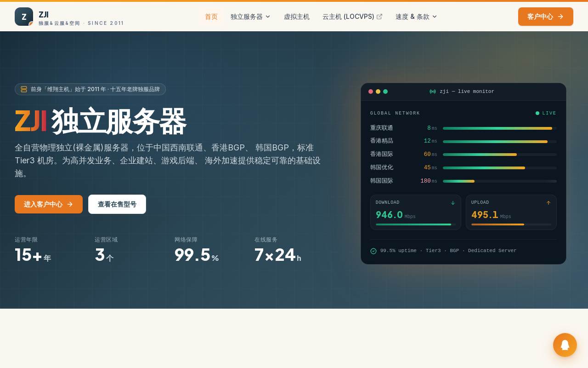Click the 946.0 Mbps download value

coord(396,215)
